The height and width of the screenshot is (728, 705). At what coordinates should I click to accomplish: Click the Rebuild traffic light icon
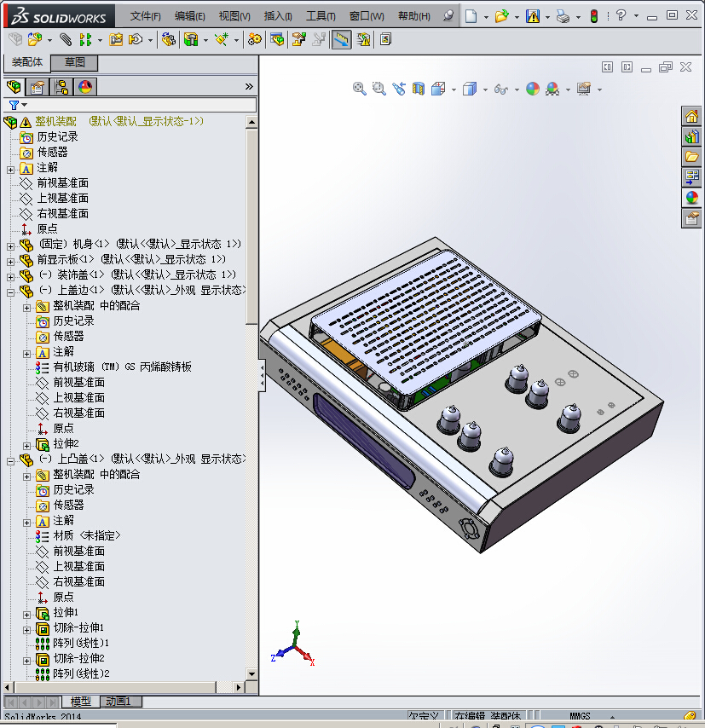(594, 16)
